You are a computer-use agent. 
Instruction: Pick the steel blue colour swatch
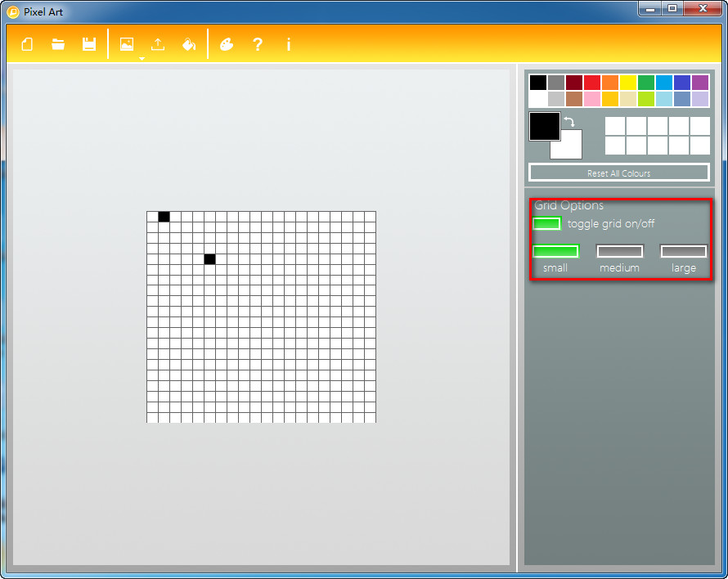[682, 99]
